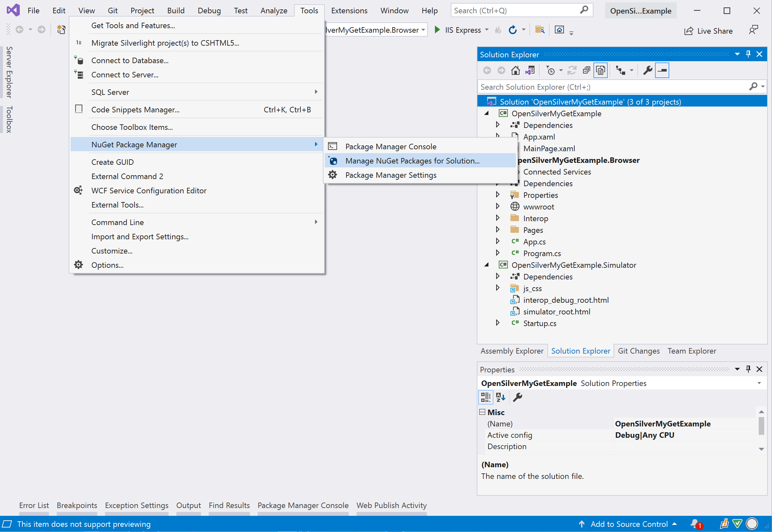Click the view-nesting tree icon in Solution Explorer
This screenshot has width=772, height=532.
pyautogui.click(x=621, y=70)
